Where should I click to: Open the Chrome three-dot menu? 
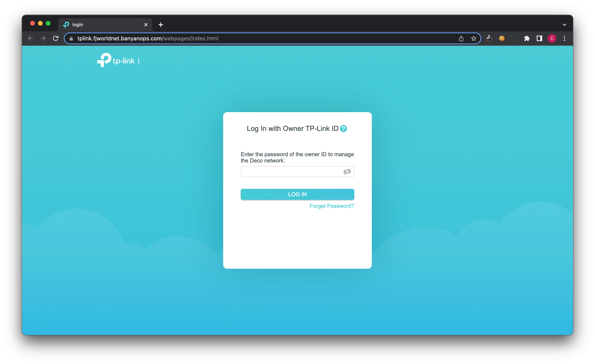pyautogui.click(x=564, y=38)
